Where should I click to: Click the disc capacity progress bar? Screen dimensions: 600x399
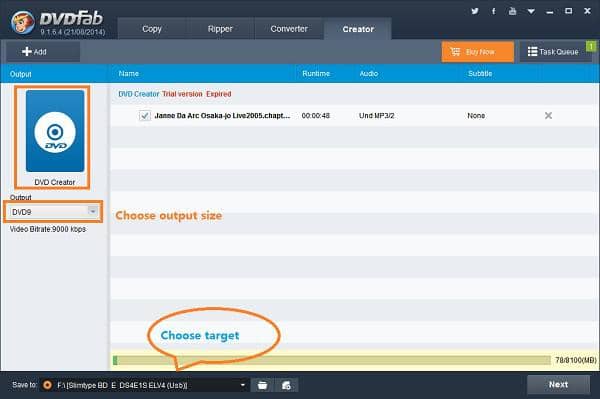click(331, 360)
